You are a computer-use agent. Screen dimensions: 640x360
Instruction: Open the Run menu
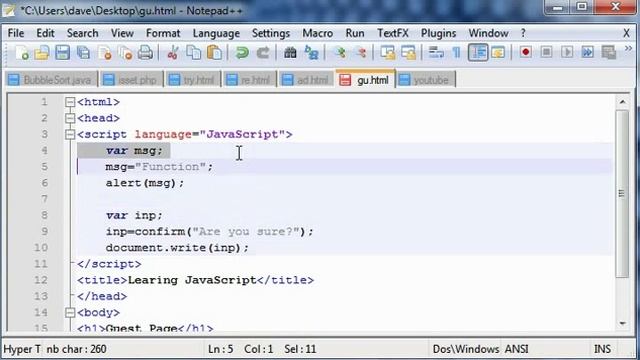tap(355, 33)
